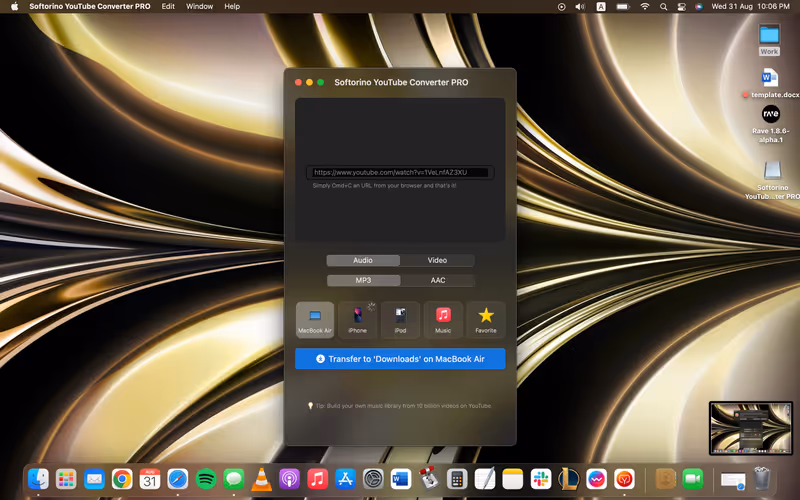Open Podcasts from the Dock
The image size is (800, 500).
[289, 479]
